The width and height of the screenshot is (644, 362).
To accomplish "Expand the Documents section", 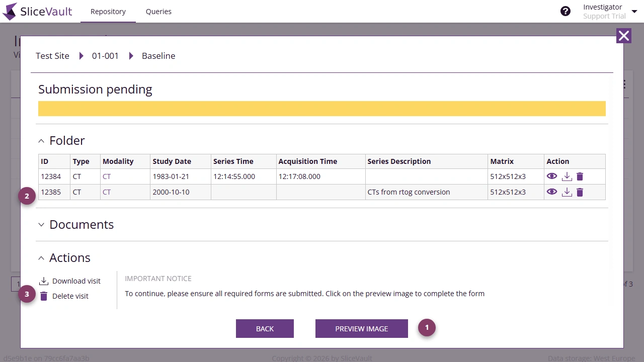I will pyautogui.click(x=41, y=225).
